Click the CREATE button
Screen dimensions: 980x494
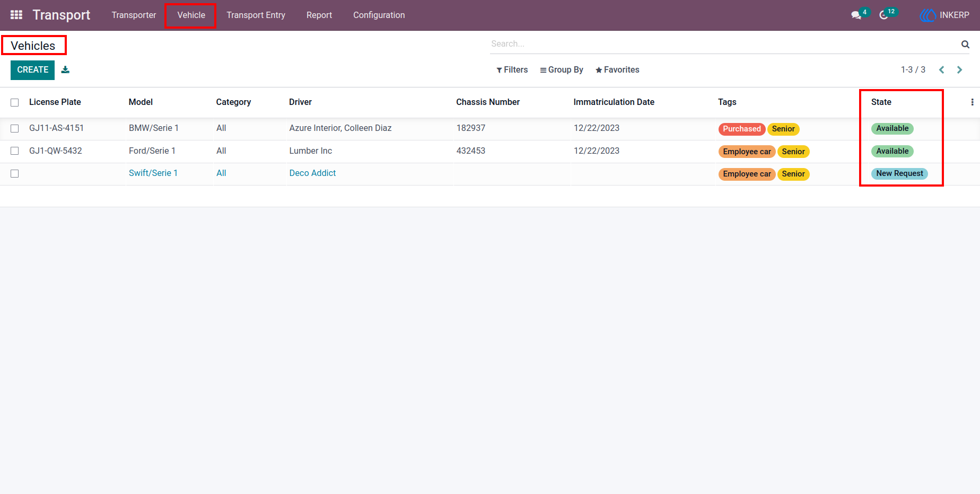pyautogui.click(x=33, y=70)
